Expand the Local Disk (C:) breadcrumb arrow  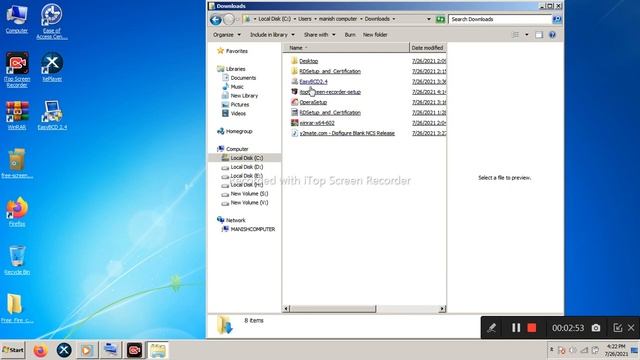click(295, 19)
